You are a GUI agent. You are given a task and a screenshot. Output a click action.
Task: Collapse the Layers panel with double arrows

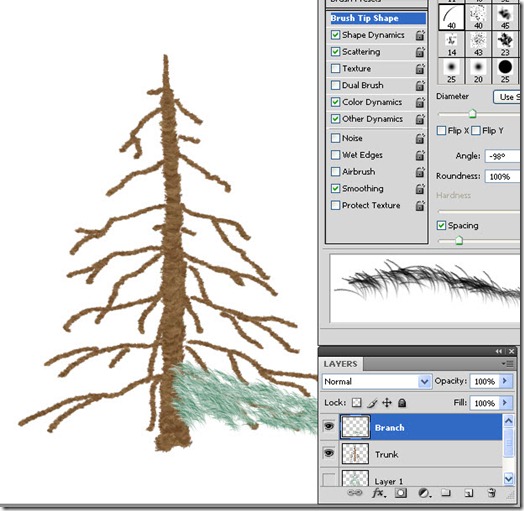499,351
